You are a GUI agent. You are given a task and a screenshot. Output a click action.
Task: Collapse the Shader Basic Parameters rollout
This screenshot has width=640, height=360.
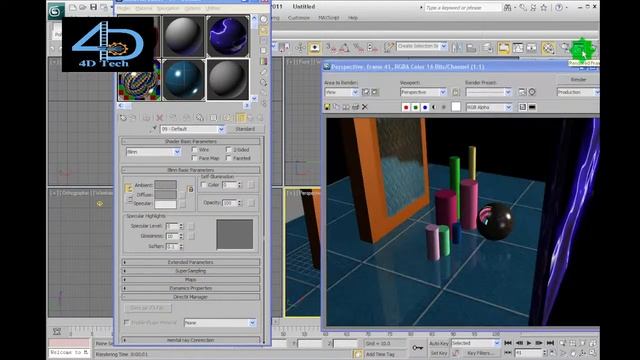tap(191, 141)
